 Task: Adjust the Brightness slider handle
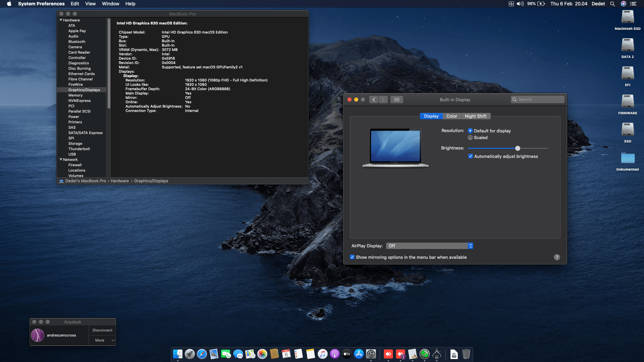pyautogui.click(x=518, y=148)
